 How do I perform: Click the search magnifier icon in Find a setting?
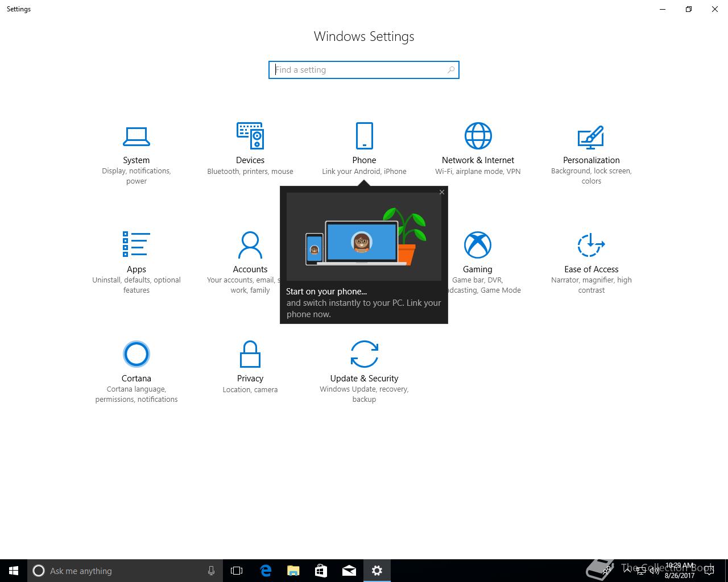(451, 70)
